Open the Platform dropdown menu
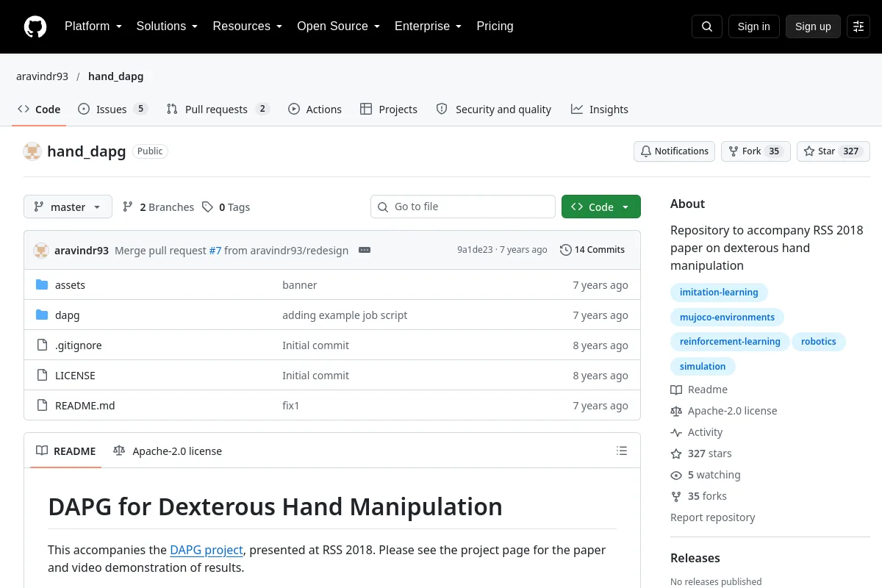This screenshot has height=588, width=882. tap(93, 26)
